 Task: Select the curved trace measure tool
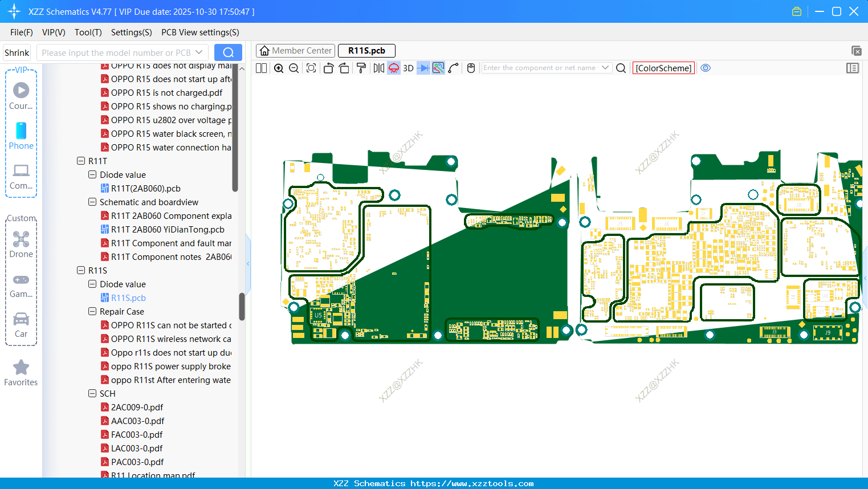tap(454, 68)
